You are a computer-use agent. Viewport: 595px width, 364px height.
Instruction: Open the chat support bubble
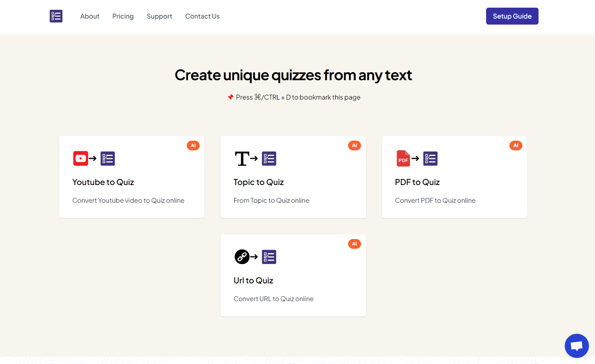(x=577, y=346)
